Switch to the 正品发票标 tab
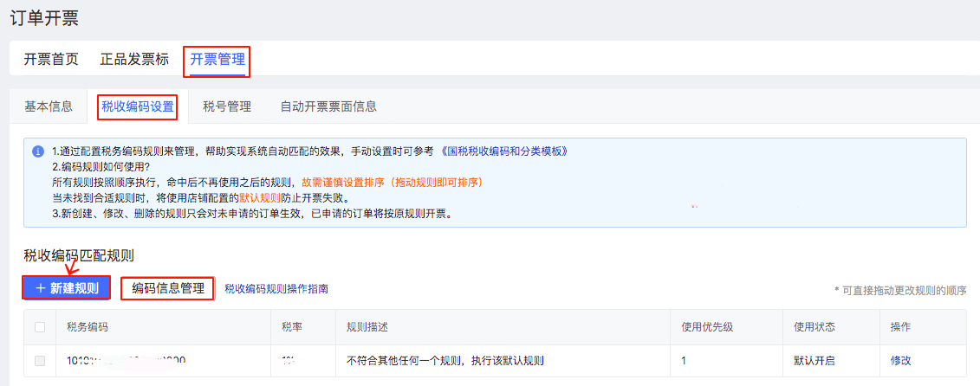Screen dimensions: 980x386 pyautogui.click(x=134, y=60)
